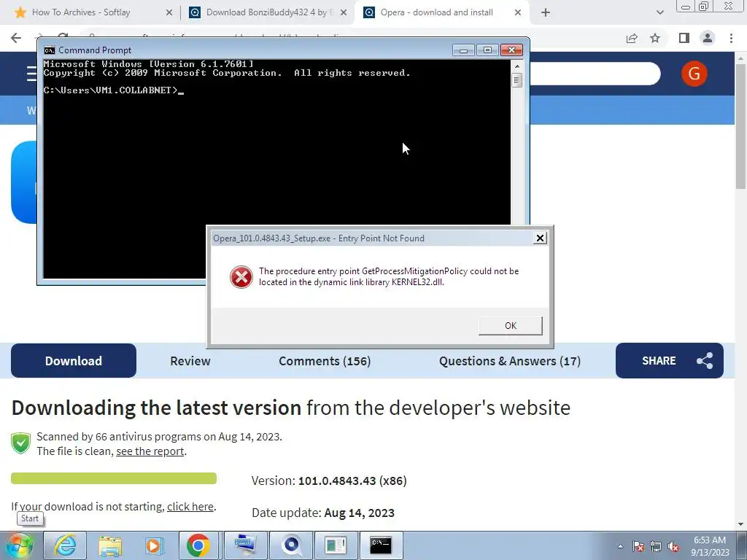
Task: Click Version 101.0.4843.43 (x86) text
Action: (x=329, y=481)
